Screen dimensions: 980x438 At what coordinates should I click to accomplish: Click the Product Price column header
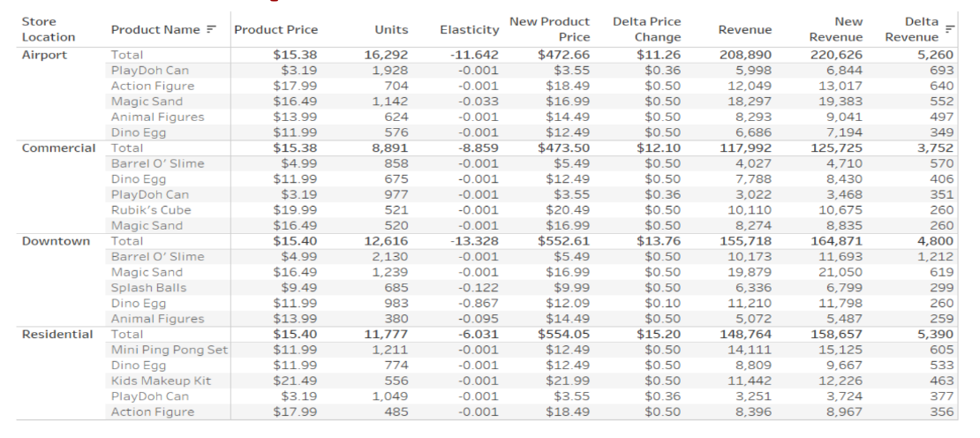tap(275, 30)
